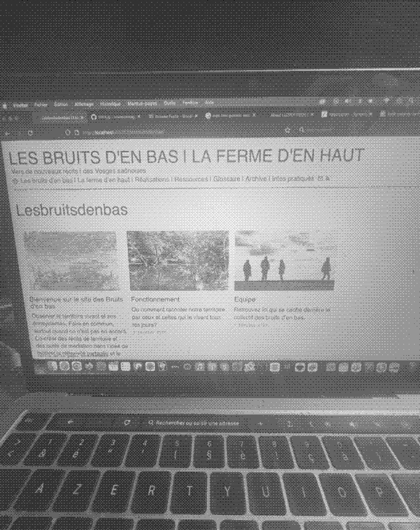Open the Equipe card silhouettes thumbnail
The height and width of the screenshot is (530, 420).
click(285, 261)
